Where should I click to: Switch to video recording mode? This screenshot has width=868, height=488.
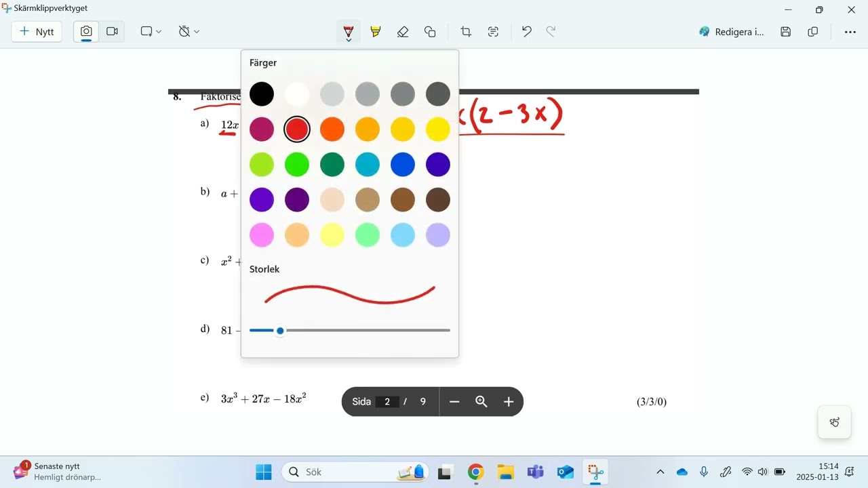[112, 32]
